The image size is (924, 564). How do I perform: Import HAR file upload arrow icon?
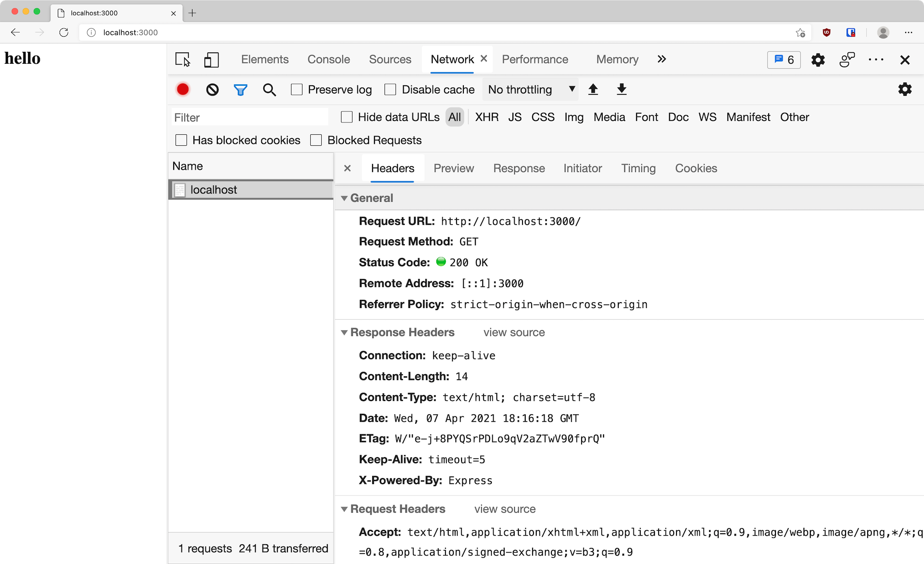[593, 89]
